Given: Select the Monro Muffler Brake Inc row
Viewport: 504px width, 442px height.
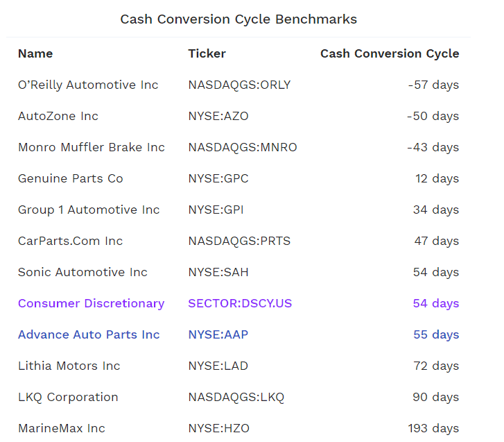Looking at the screenshot, I should click(x=238, y=147).
